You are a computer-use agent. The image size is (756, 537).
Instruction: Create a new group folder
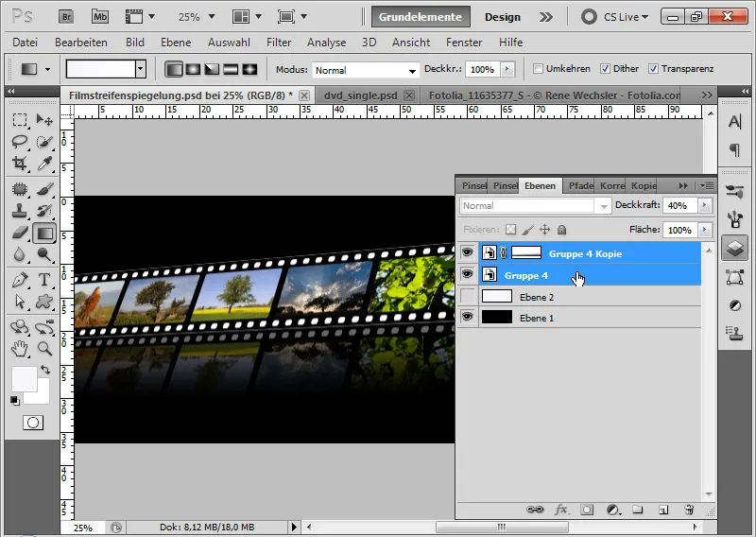pyautogui.click(x=638, y=510)
